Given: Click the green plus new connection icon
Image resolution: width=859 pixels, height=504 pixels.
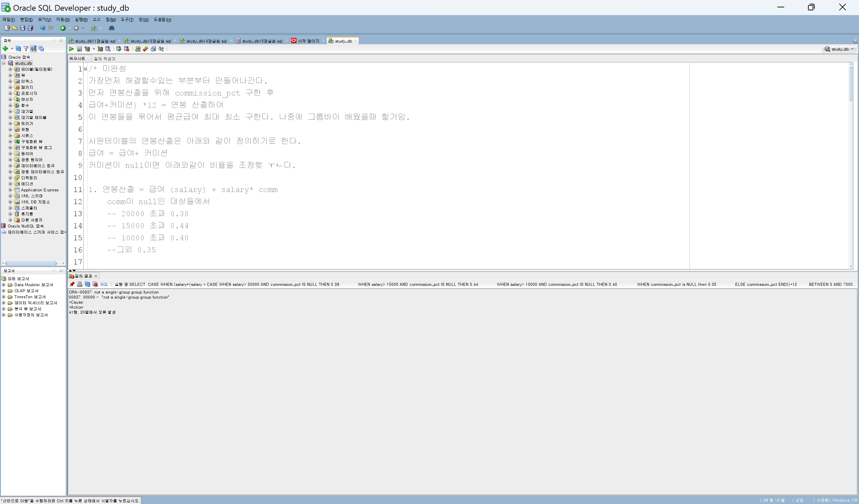Looking at the screenshot, I should coord(5,49).
